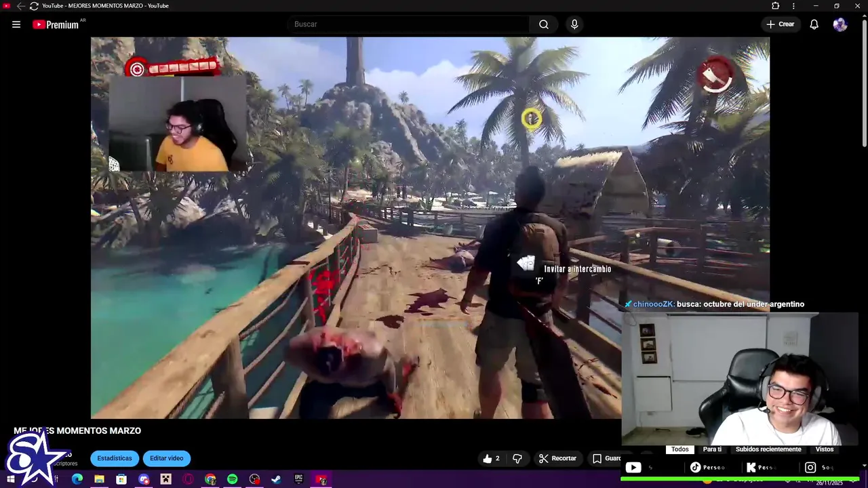The image size is (868, 488).
Task: Click the Editar video button
Action: pos(167,458)
